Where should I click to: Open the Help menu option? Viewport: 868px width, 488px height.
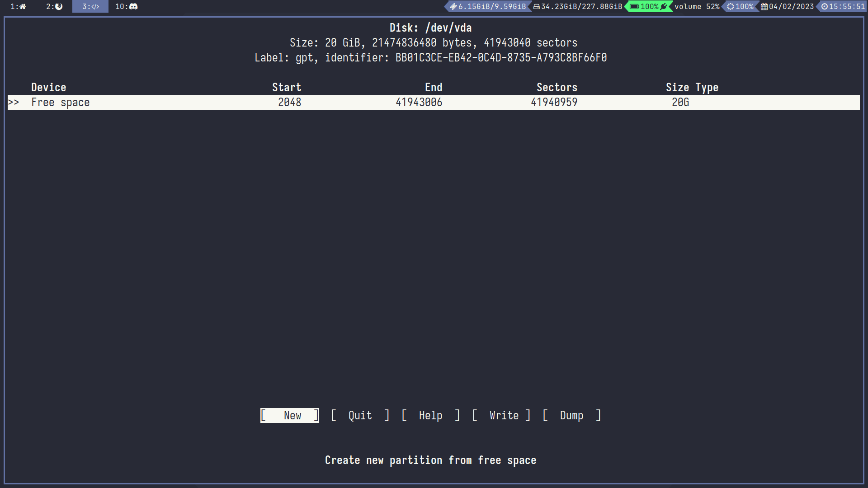430,415
